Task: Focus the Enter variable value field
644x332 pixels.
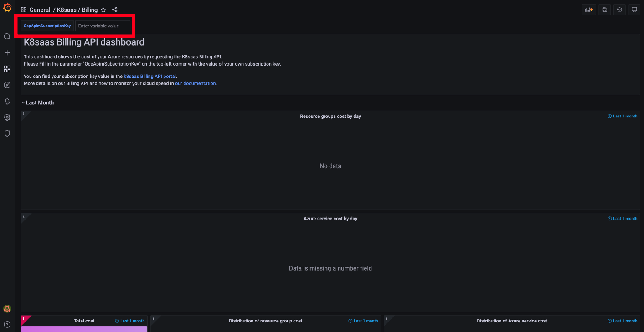Action: click(103, 26)
